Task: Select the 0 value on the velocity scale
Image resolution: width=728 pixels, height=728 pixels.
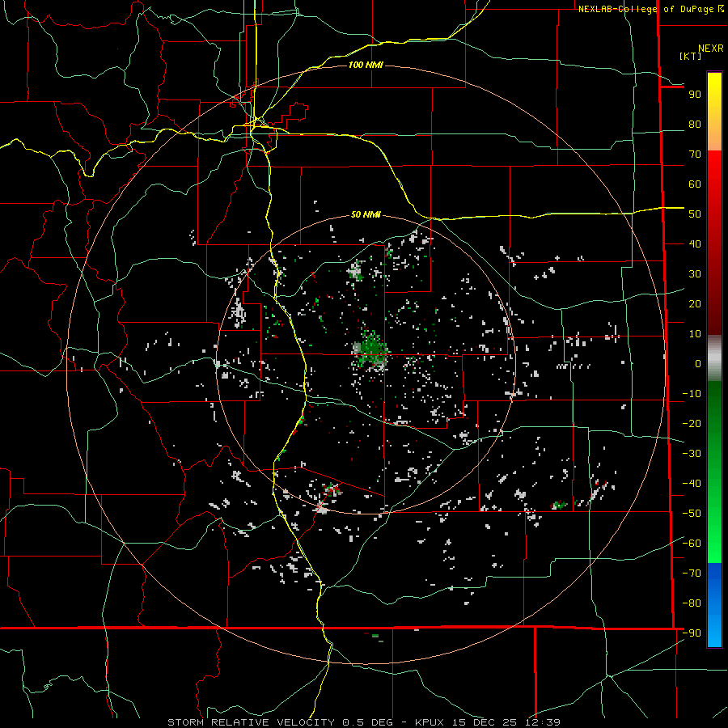Action: click(698, 364)
